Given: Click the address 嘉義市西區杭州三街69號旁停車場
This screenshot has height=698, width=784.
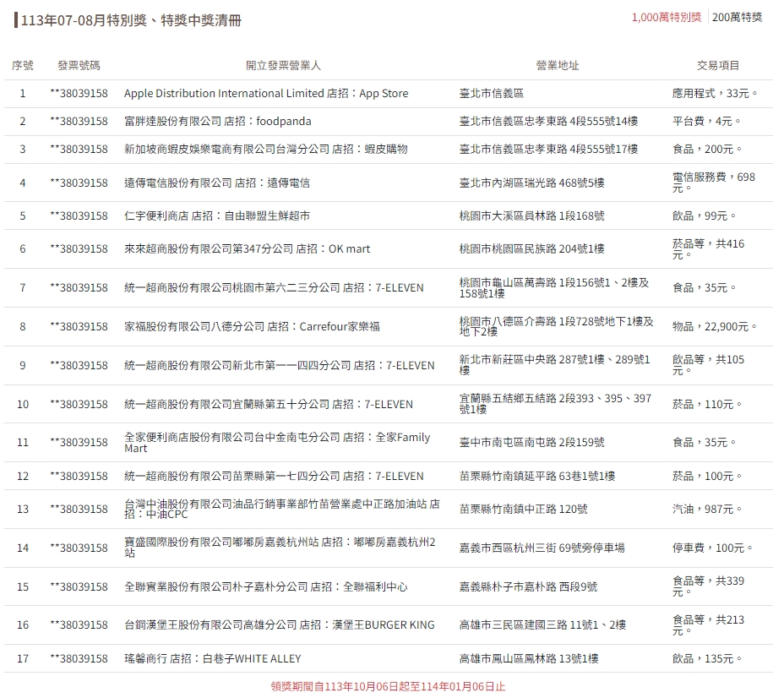Looking at the screenshot, I should pyautogui.click(x=542, y=548).
